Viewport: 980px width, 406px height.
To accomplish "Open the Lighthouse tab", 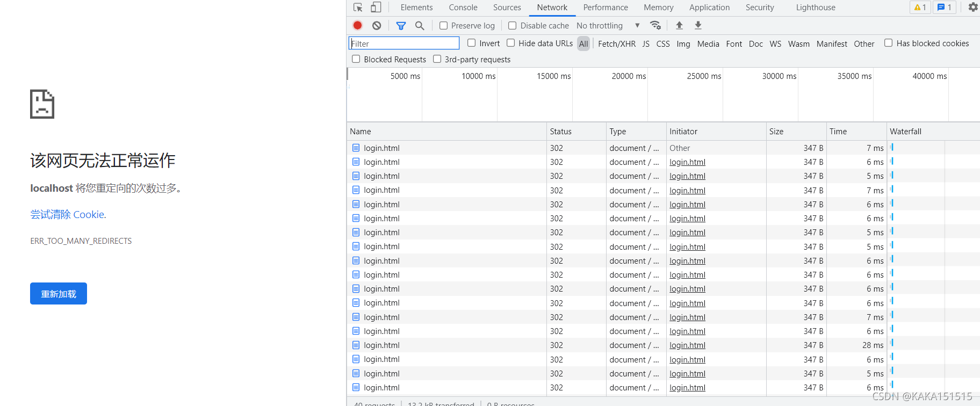I will click(816, 8).
